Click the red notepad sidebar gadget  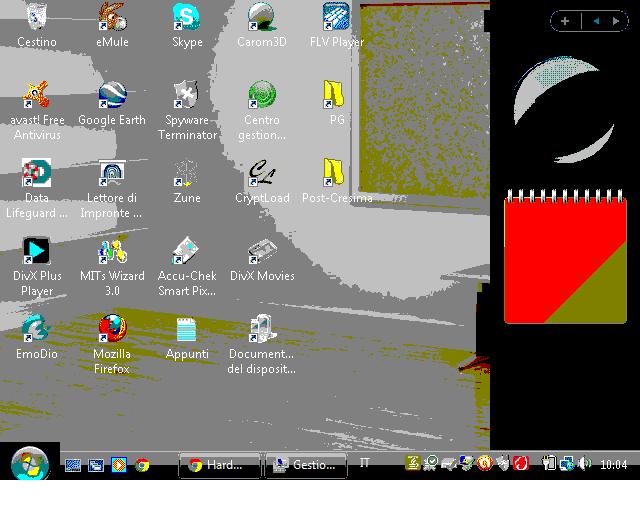coord(565,260)
